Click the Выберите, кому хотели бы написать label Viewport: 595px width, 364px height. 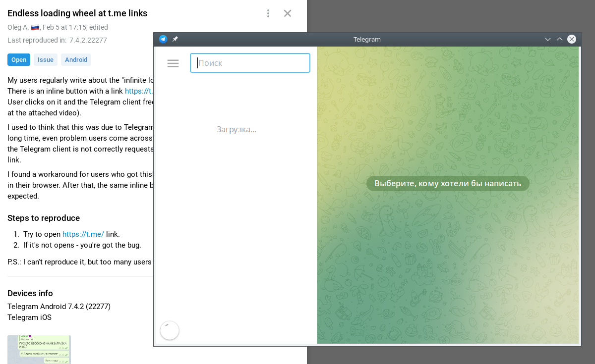[448, 184]
